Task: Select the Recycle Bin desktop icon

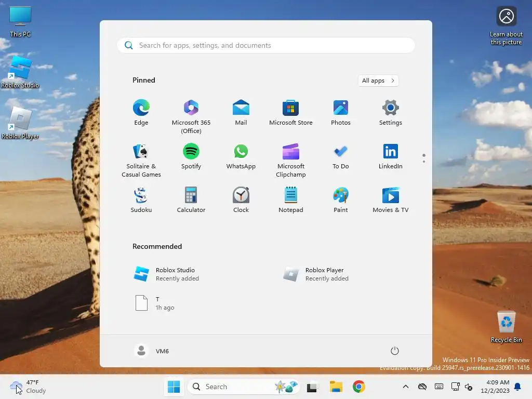Action: pyautogui.click(x=506, y=327)
